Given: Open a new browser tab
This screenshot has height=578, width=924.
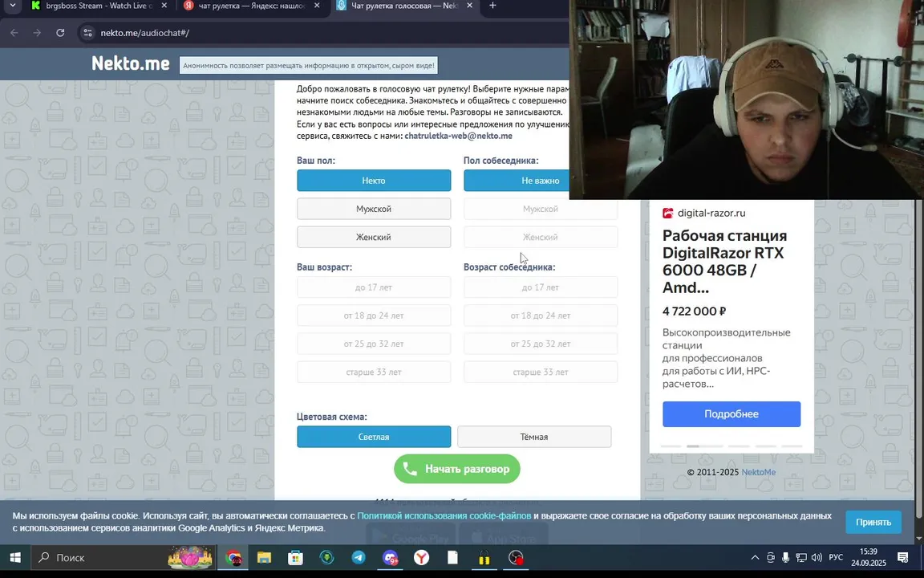Looking at the screenshot, I should [x=492, y=6].
